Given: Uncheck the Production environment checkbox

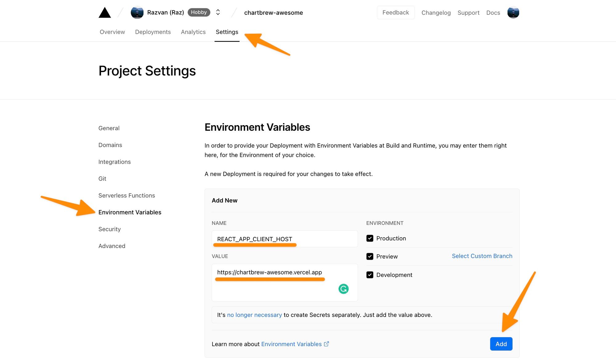Looking at the screenshot, I should 370,238.
